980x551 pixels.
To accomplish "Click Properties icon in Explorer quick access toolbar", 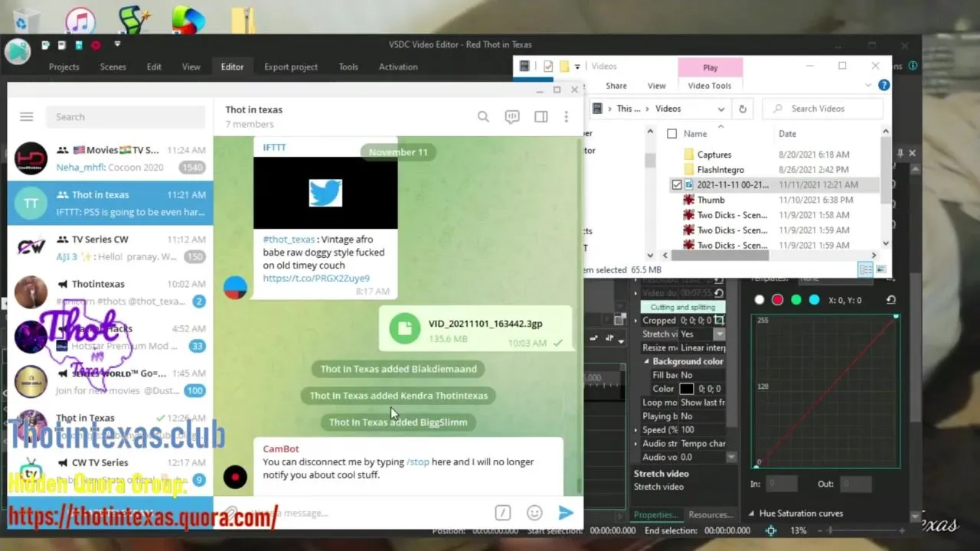I will pyautogui.click(x=548, y=67).
